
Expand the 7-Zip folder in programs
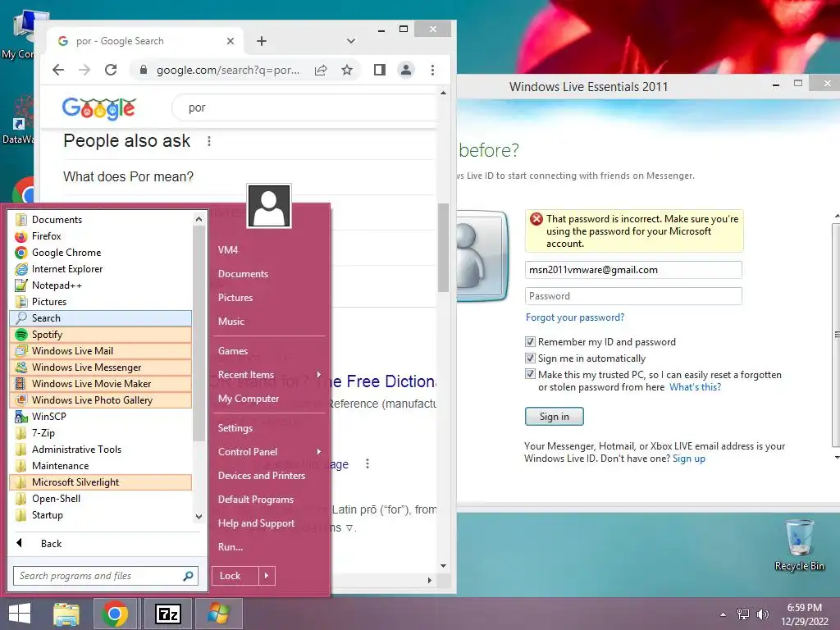[x=100, y=433]
